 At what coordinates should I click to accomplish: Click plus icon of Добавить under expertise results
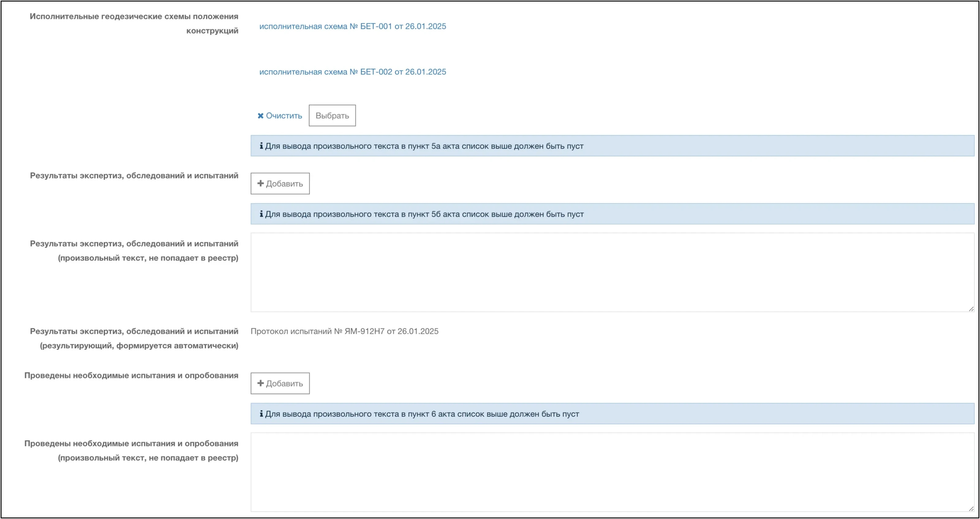click(x=261, y=184)
